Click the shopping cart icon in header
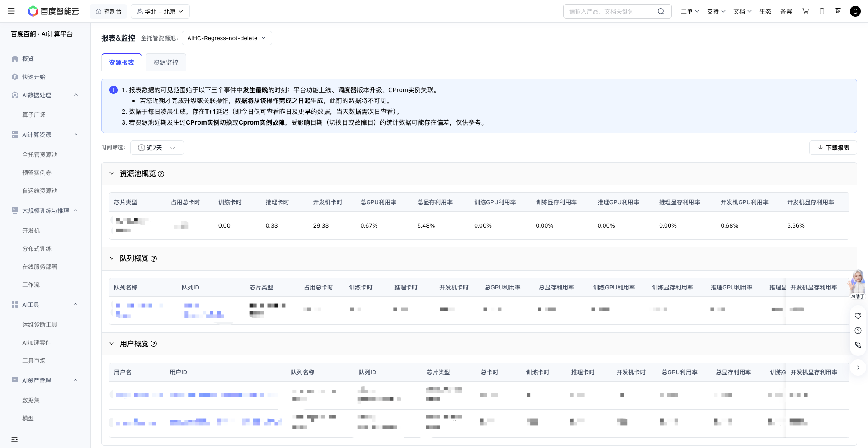This screenshot has height=448, width=868. 806,11
